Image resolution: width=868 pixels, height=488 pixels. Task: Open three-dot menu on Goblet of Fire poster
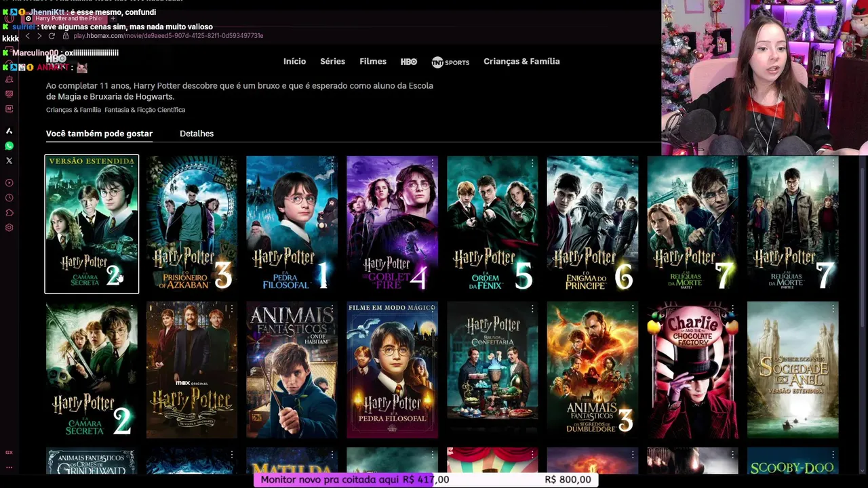432,163
